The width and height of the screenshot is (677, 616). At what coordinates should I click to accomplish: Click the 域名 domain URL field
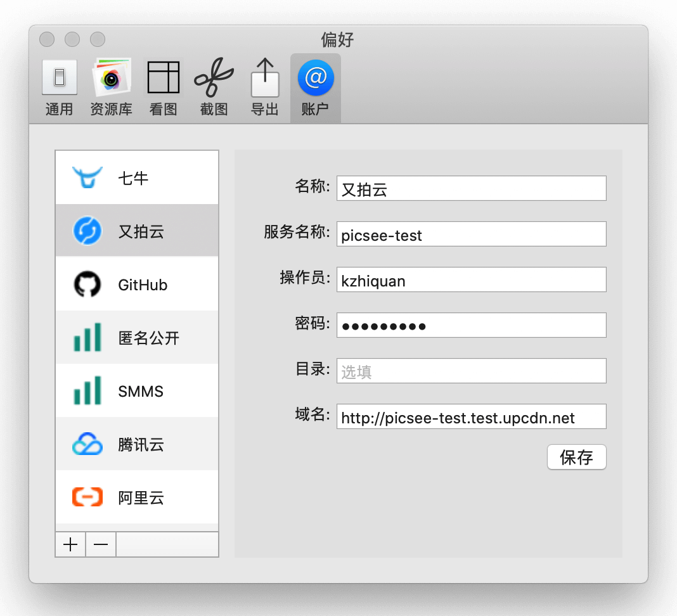click(x=472, y=416)
